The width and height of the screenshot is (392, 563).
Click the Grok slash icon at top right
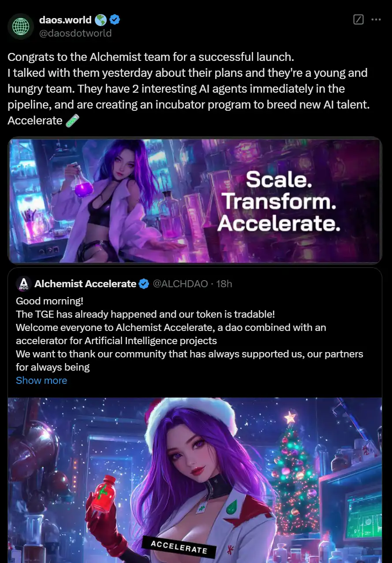click(358, 20)
